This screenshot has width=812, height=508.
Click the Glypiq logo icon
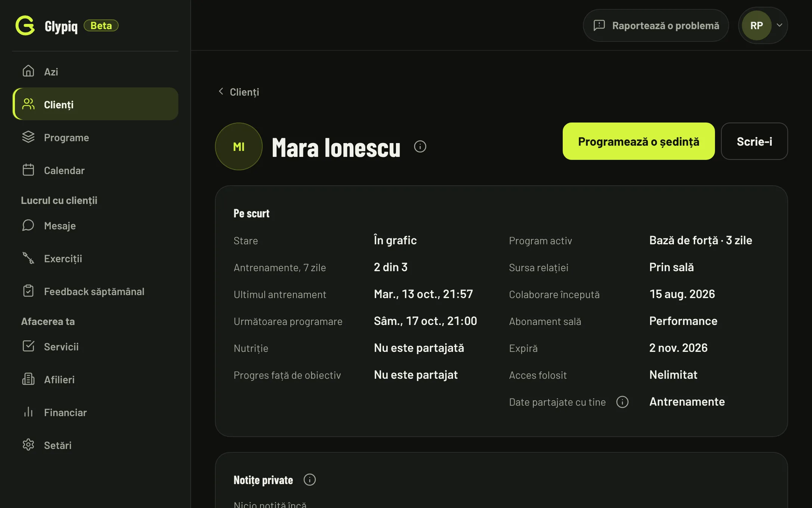[25, 25]
